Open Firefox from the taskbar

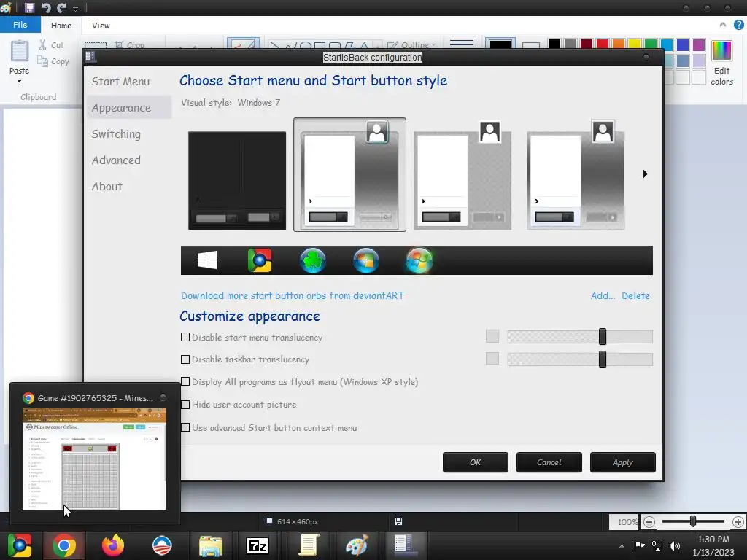tap(113, 545)
